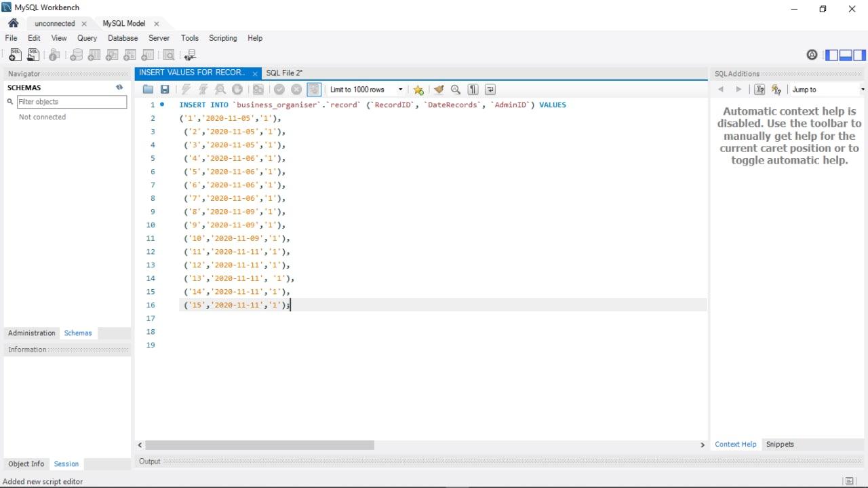Switch to the Administration tab in Navigator
Viewport: 868px width, 488px height.
click(x=31, y=333)
